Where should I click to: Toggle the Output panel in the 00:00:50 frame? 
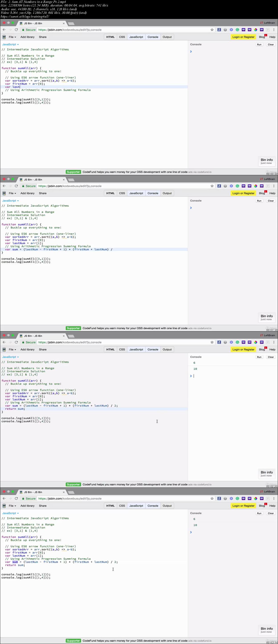tap(167, 37)
